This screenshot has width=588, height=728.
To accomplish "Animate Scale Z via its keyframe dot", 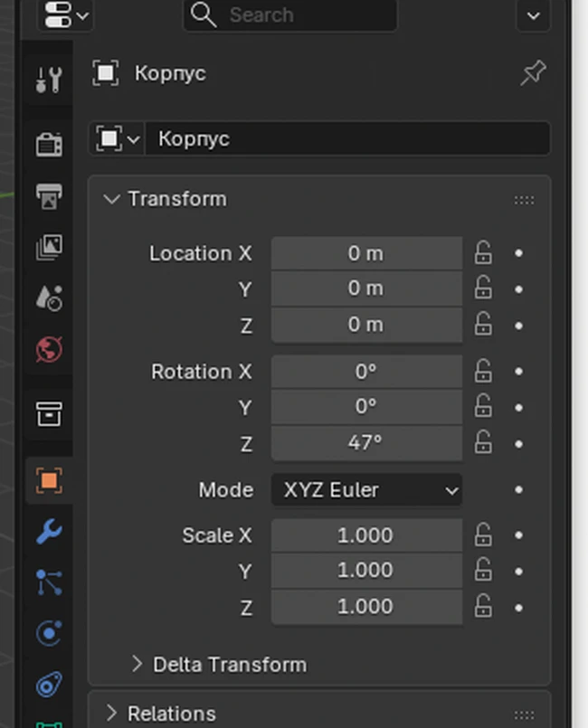I will click(518, 608).
